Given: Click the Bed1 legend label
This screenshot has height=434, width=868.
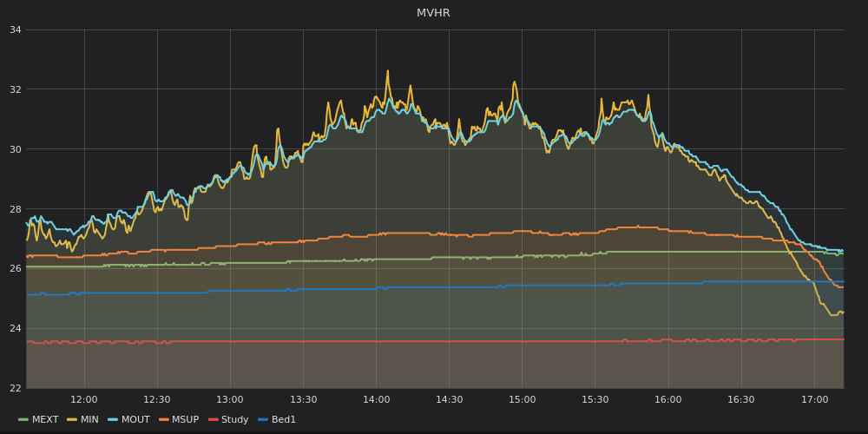Looking at the screenshot, I should tap(284, 420).
